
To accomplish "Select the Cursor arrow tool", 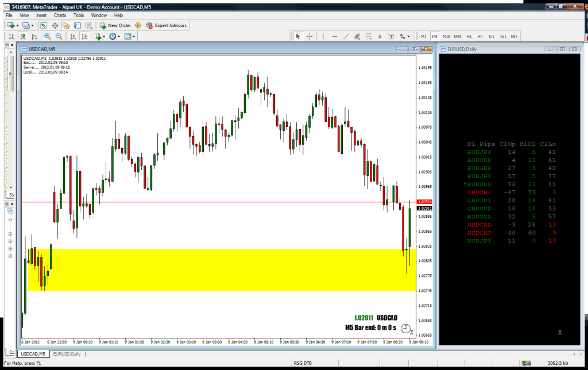I will coord(298,36).
